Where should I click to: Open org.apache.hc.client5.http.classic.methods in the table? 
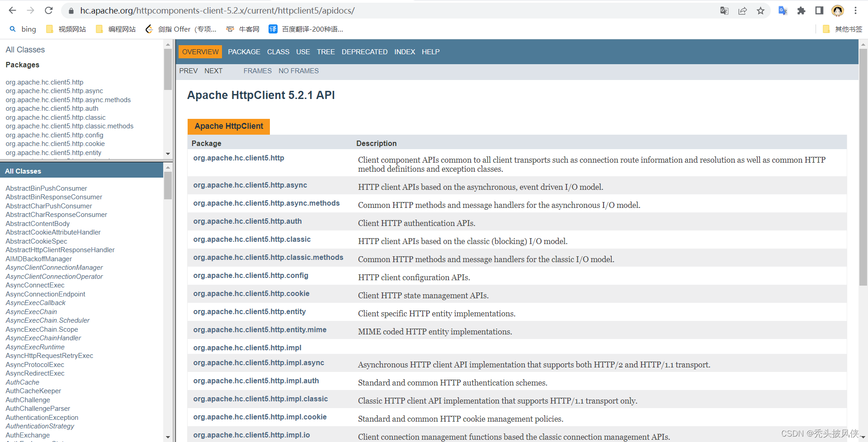(x=268, y=257)
